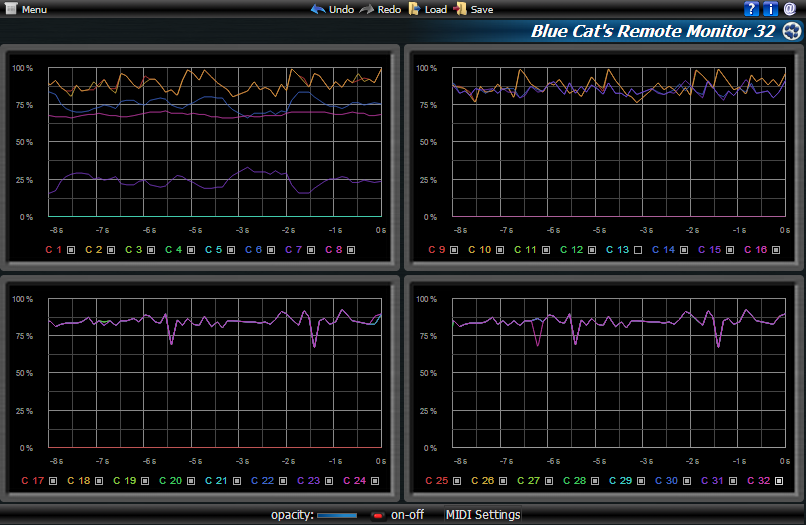Click the top-left curve graph
The width and height of the screenshot is (806, 525).
pyautogui.click(x=215, y=142)
